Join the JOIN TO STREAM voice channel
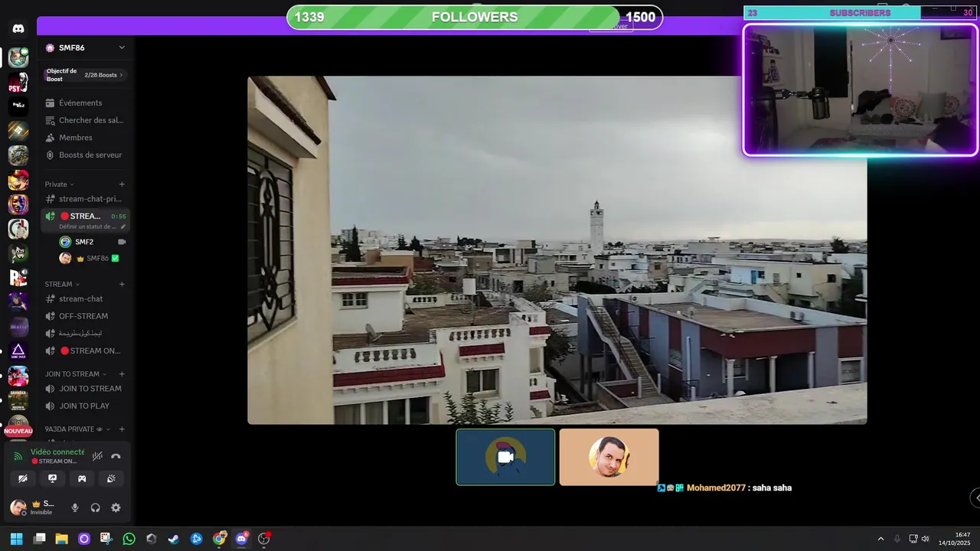 click(85, 389)
